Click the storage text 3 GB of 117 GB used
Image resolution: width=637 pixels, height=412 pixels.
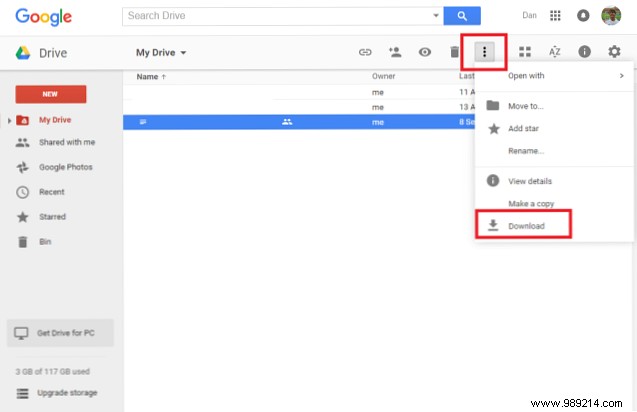pyautogui.click(x=52, y=371)
